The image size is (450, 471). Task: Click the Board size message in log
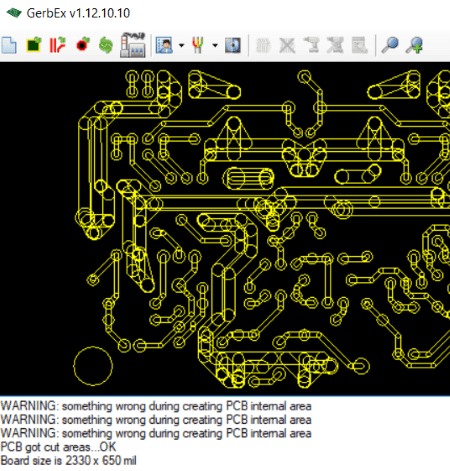(x=68, y=461)
